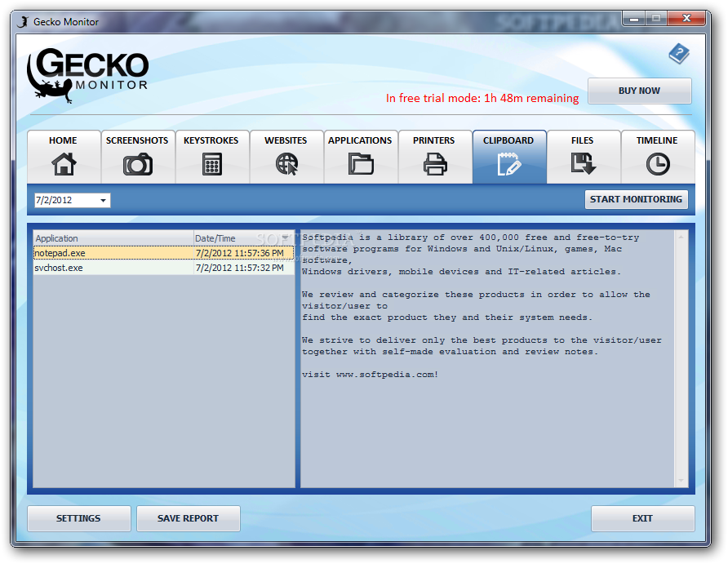Click the Home house icon

click(x=64, y=164)
